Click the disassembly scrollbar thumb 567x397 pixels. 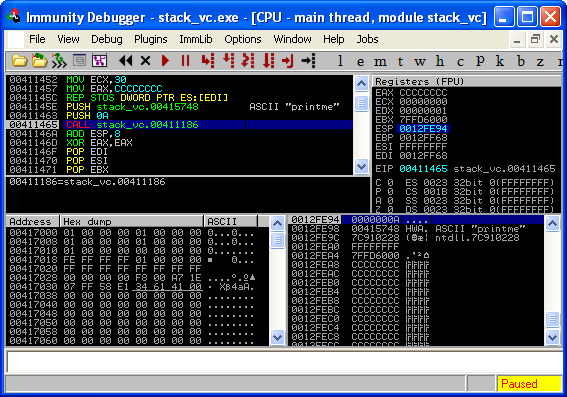click(361, 103)
